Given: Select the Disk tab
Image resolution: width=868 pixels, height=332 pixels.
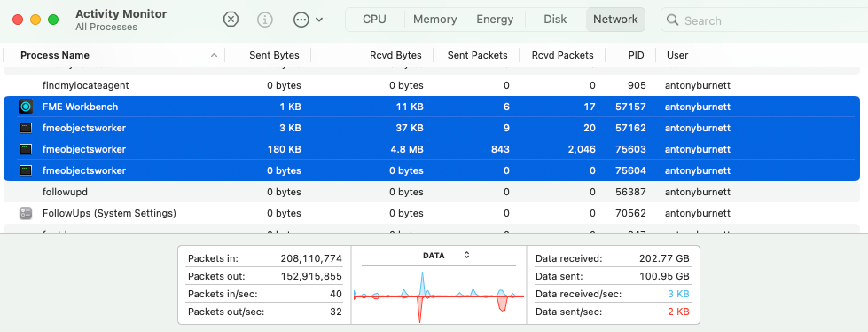Looking at the screenshot, I should [555, 20].
